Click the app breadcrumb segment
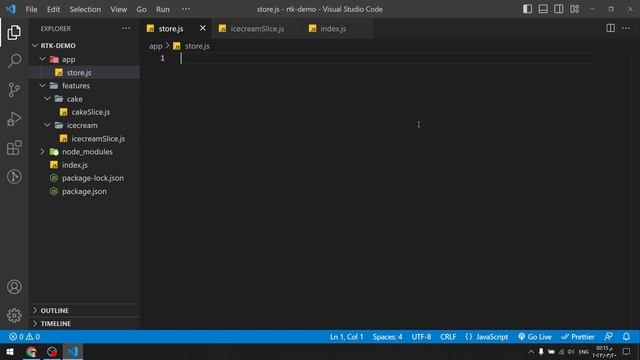 [156, 46]
